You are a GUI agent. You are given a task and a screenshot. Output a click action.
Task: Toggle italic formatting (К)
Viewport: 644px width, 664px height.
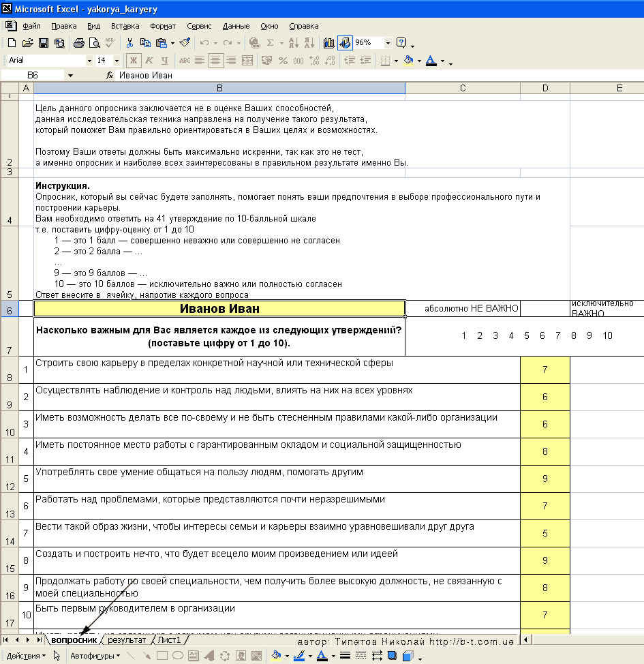149,61
